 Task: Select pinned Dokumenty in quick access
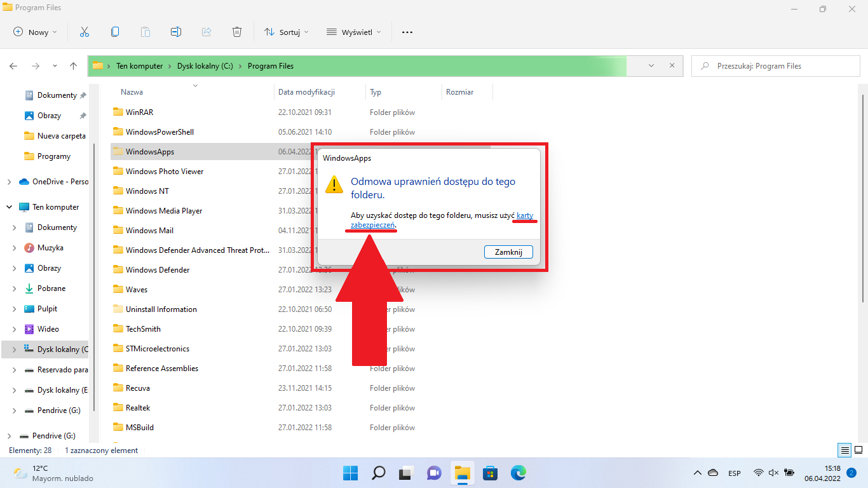56,95
